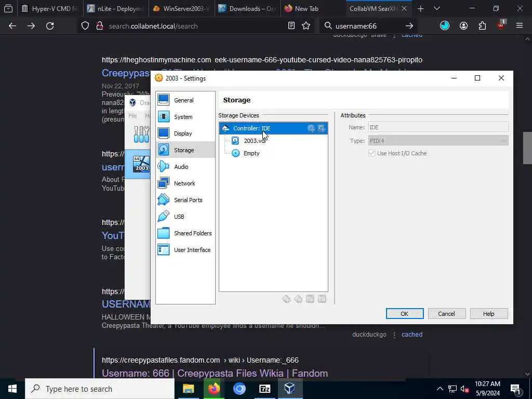This screenshot has height=399, width=532.
Task: Open the controller Type dropdown
Action: [x=438, y=141]
